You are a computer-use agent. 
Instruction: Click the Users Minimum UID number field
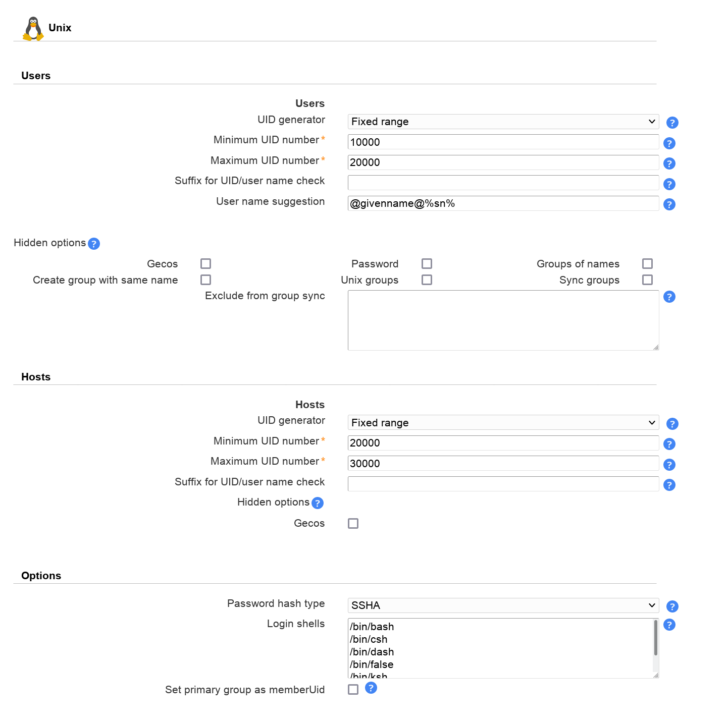coord(503,142)
